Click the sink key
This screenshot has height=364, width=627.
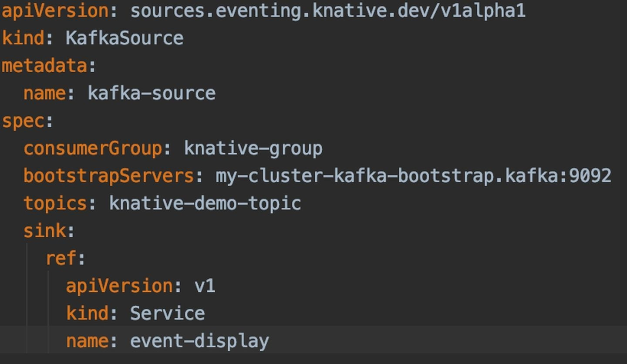pyautogui.click(x=44, y=231)
